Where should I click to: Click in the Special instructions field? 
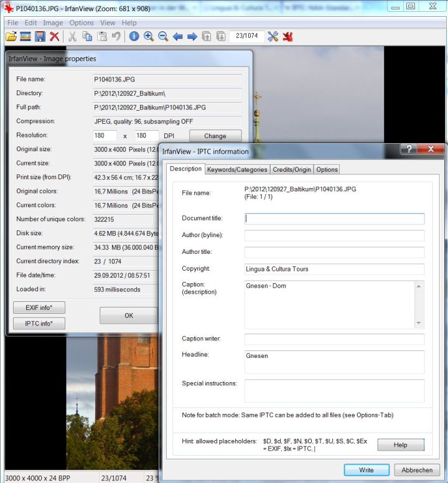pyautogui.click(x=334, y=391)
